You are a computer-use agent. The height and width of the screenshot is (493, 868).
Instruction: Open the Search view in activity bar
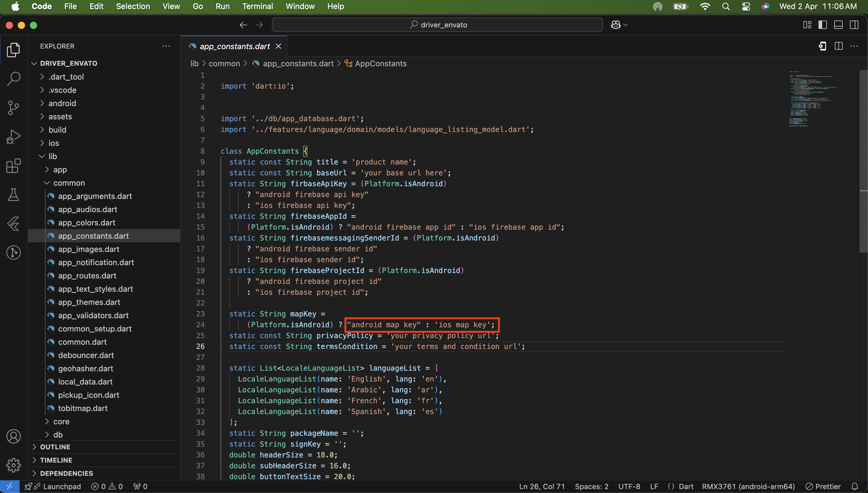(x=14, y=79)
